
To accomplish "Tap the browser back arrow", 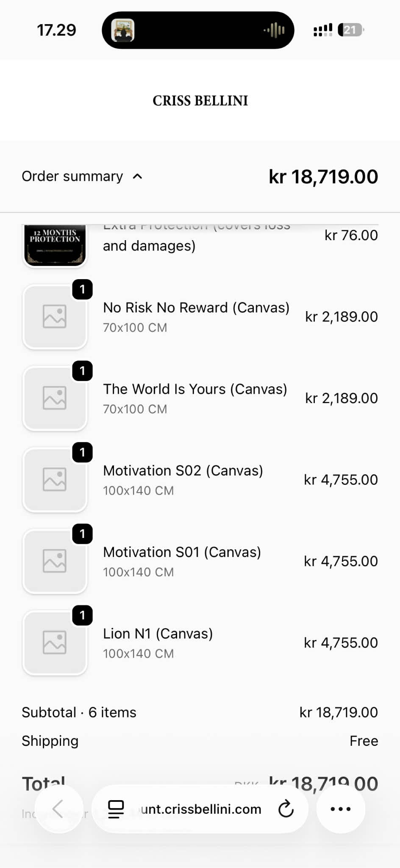I will click(x=58, y=809).
